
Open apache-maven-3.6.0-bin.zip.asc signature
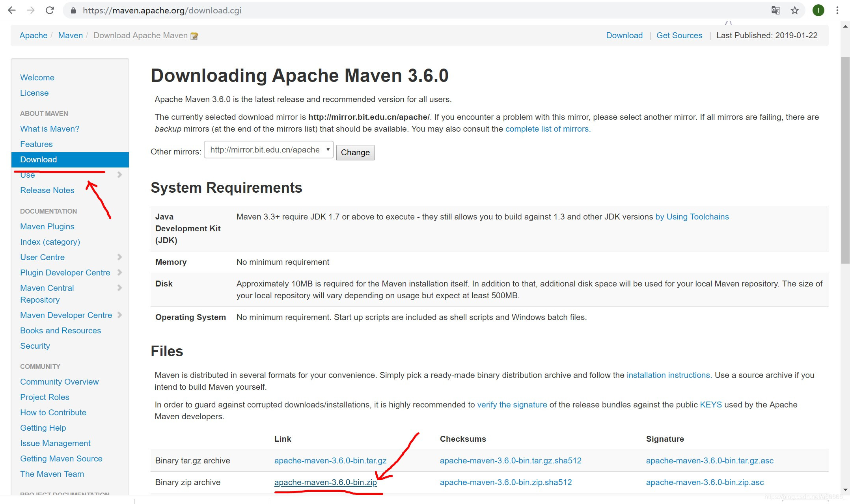click(705, 482)
